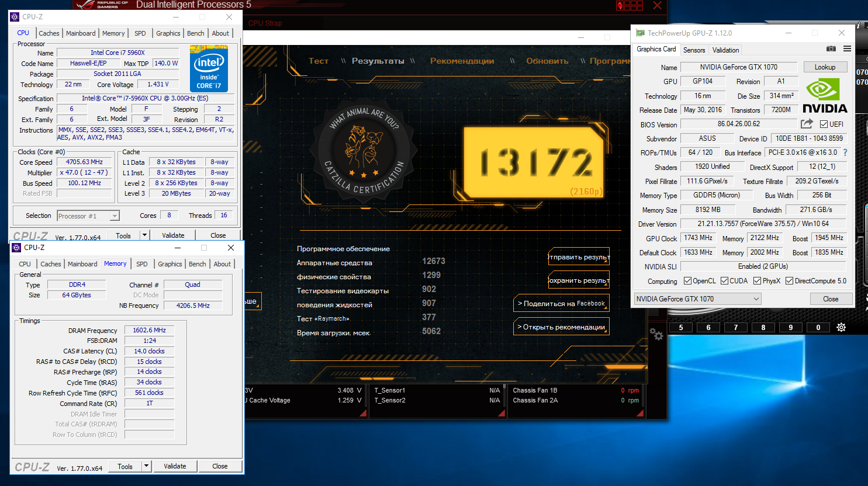
Task: Click the send result button in Catzilla
Action: point(579,256)
